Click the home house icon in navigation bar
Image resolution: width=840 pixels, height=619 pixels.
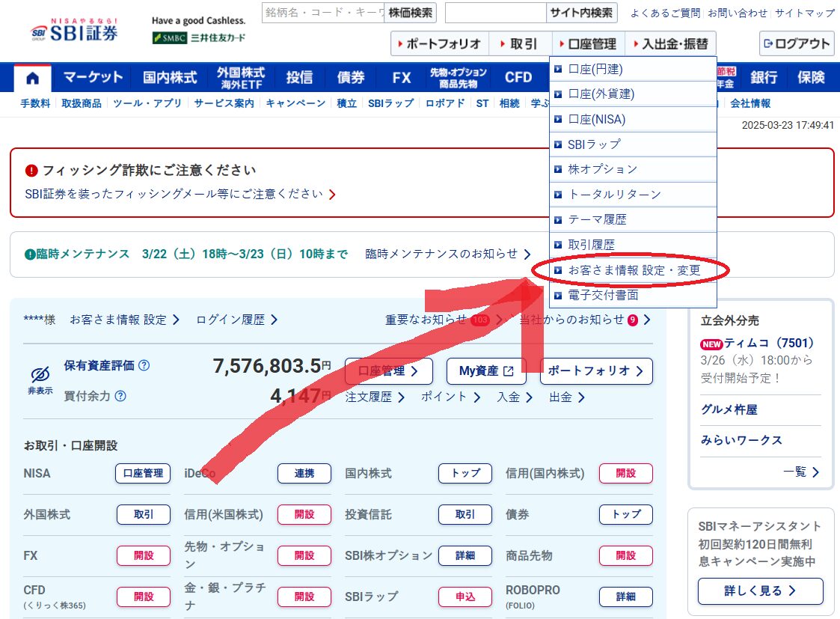(x=31, y=76)
